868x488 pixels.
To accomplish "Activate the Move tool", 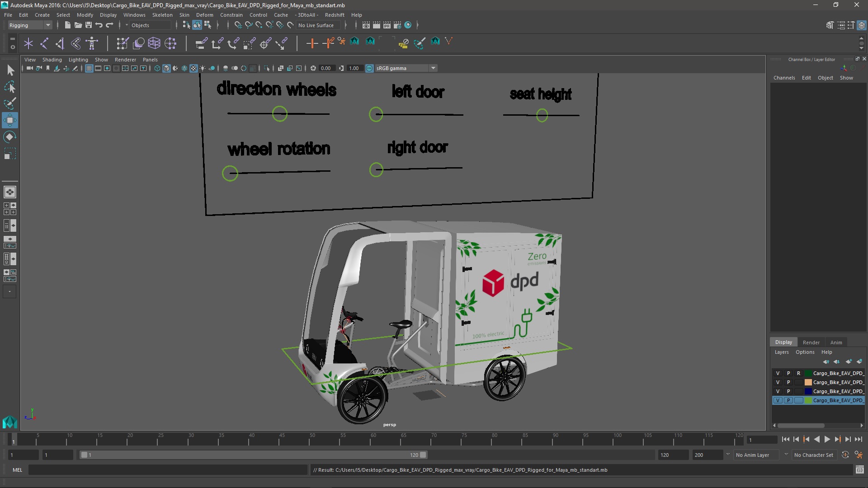I will point(10,120).
